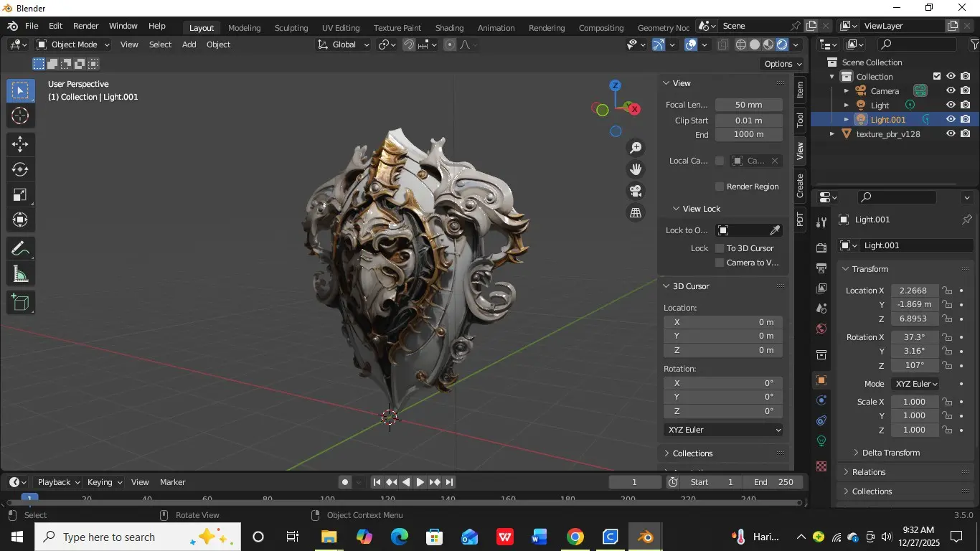Check Camera to View lock option
The width and height of the screenshot is (980, 551).
(720, 263)
